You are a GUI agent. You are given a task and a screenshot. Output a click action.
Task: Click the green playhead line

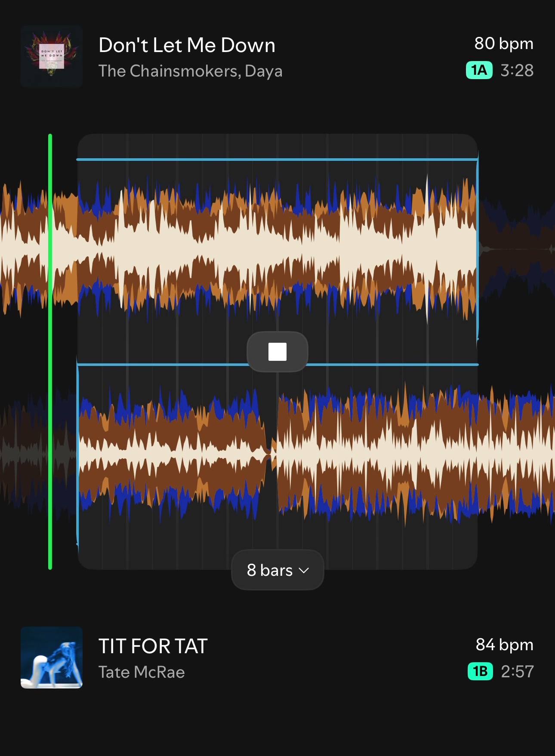pyautogui.click(x=50, y=352)
